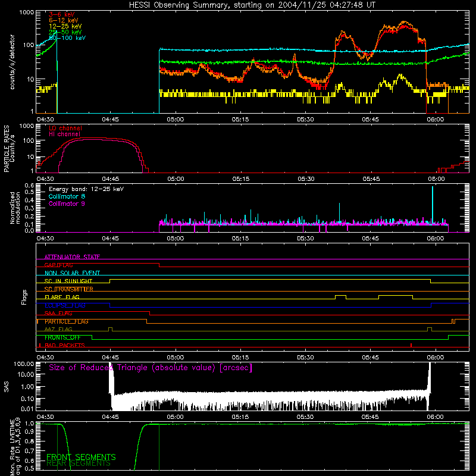Viewport: 476px width, 476px height.
Task: Click the Collimator 8 legend label
Action: [x=67, y=196]
